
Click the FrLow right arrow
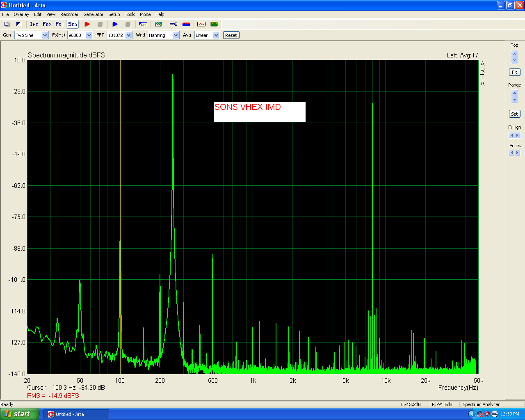coord(517,153)
